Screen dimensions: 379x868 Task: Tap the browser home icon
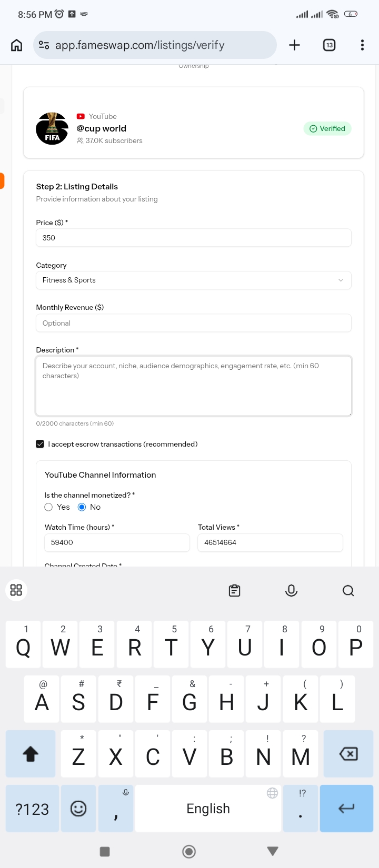(17, 45)
